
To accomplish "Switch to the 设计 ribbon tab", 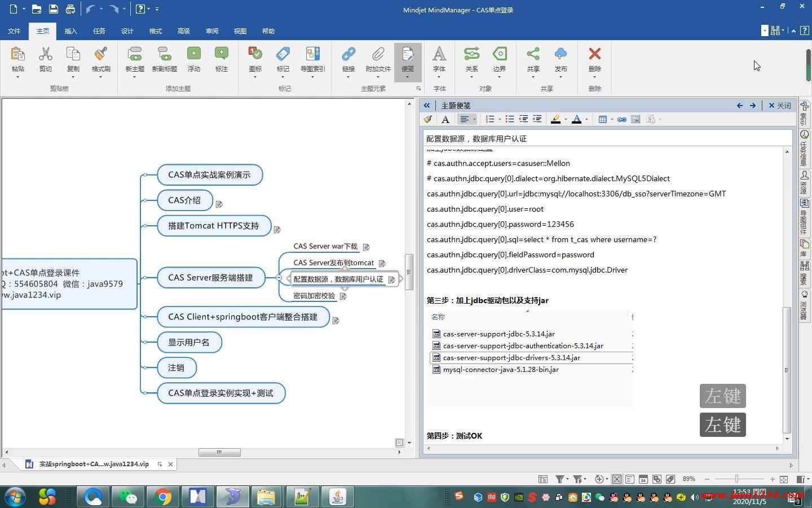I will [x=127, y=31].
